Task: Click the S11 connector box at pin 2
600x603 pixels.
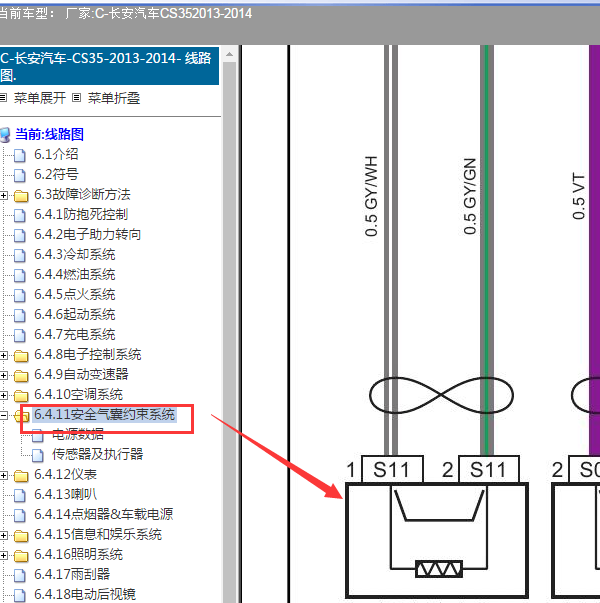Action: 488,469
